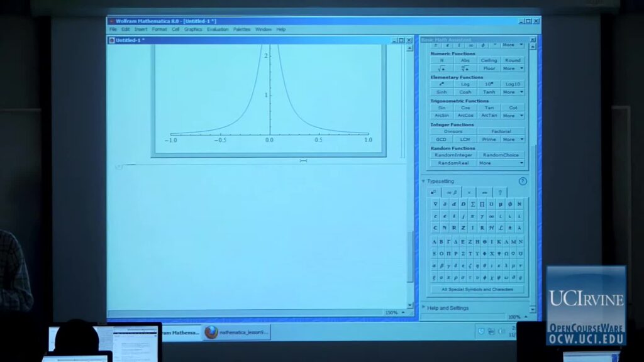Open the Insert menu
Screen dimensions: 644x362
coord(140,30)
